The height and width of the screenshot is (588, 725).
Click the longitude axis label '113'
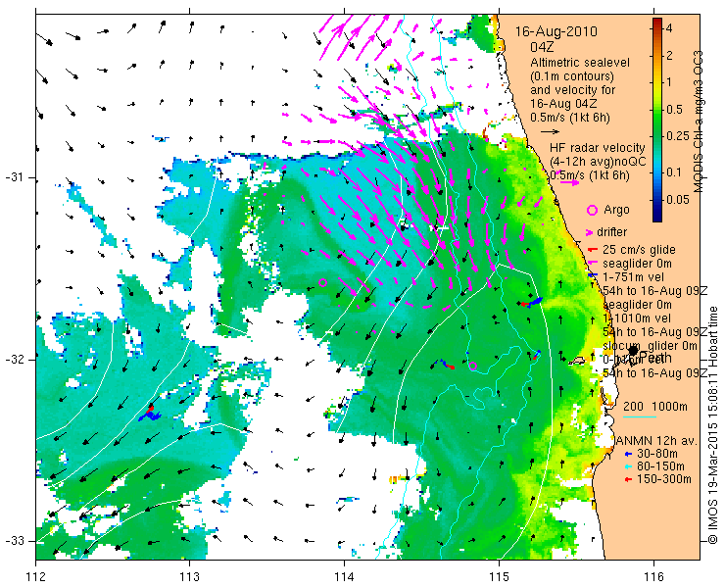point(189,577)
